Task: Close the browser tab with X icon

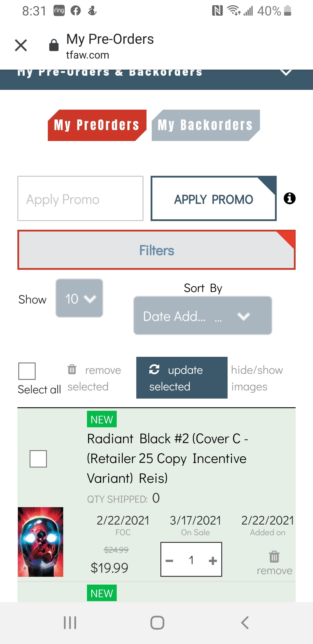Action: (21, 45)
